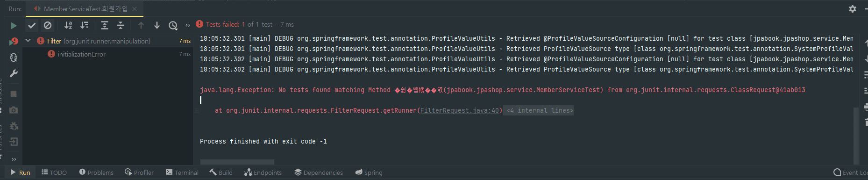Open the Problems tool window

click(96, 173)
